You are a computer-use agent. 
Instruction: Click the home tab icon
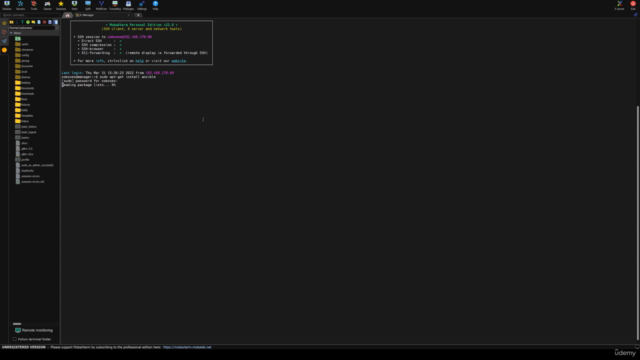coord(68,15)
